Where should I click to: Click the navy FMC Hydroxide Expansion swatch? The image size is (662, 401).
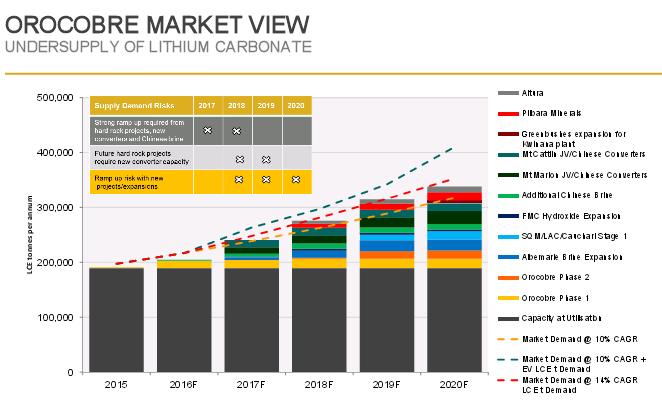pos(508,216)
